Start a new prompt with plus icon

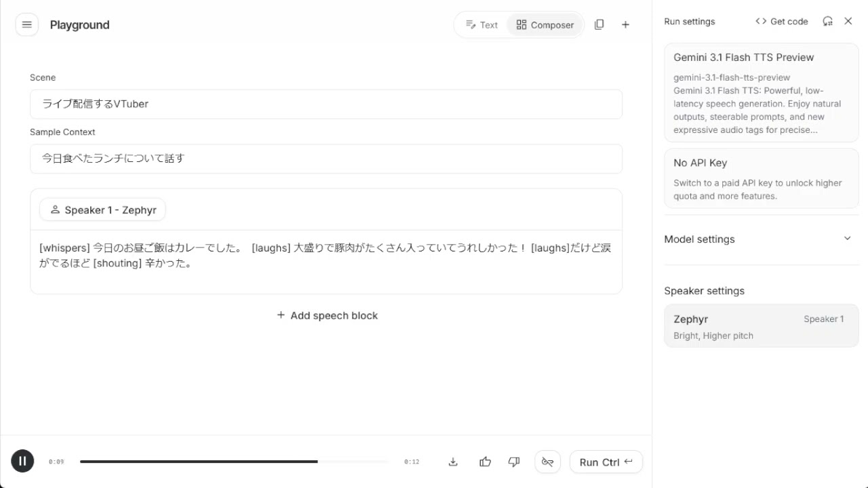tap(625, 25)
